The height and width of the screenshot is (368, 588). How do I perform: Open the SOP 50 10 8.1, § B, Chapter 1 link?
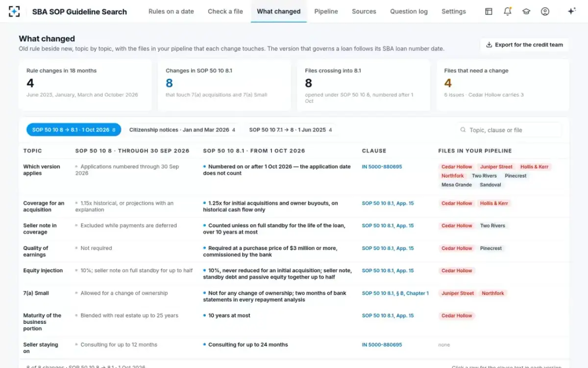click(x=395, y=293)
